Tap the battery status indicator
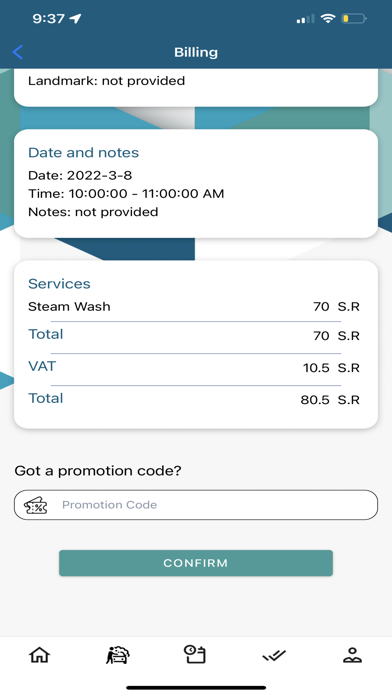The image size is (392, 696). point(354,19)
